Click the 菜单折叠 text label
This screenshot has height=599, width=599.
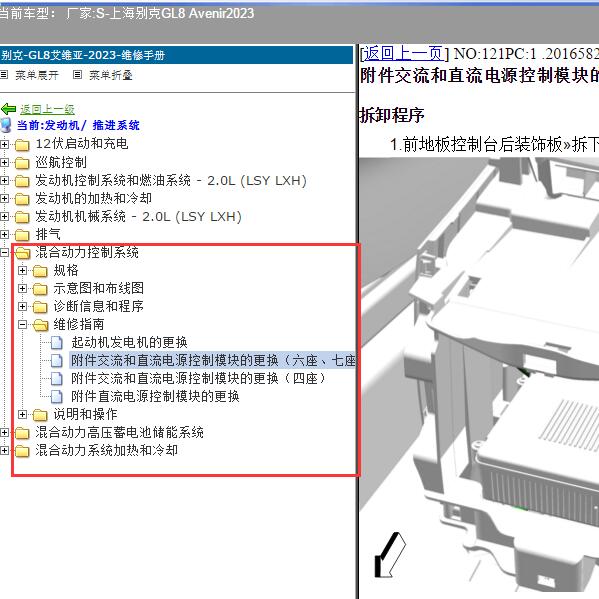[111, 75]
